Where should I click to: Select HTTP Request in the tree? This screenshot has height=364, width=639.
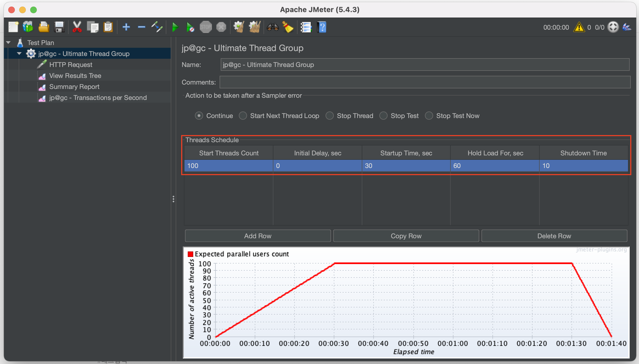pyautogui.click(x=71, y=65)
